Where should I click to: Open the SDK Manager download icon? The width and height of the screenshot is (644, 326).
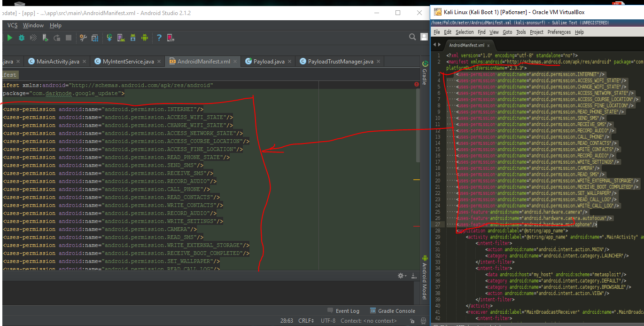(x=133, y=38)
